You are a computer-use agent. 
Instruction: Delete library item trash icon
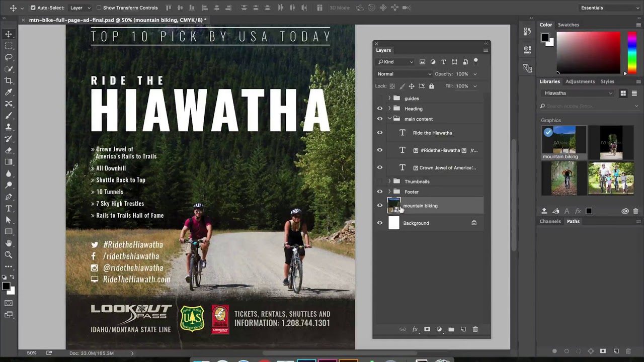pyautogui.click(x=635, y=211)
